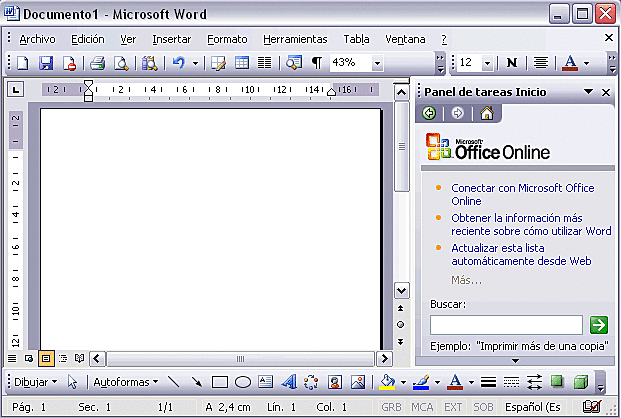The width and height of the screenshot is (621, 418).
Task: Insert a Text Box
Action: 265,382
